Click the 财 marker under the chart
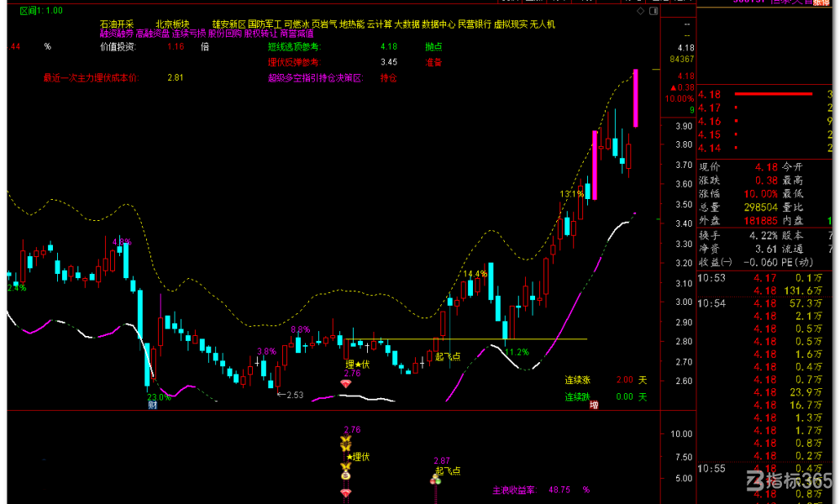The width and height of the screenshot is (840, 504). (153, 405)
